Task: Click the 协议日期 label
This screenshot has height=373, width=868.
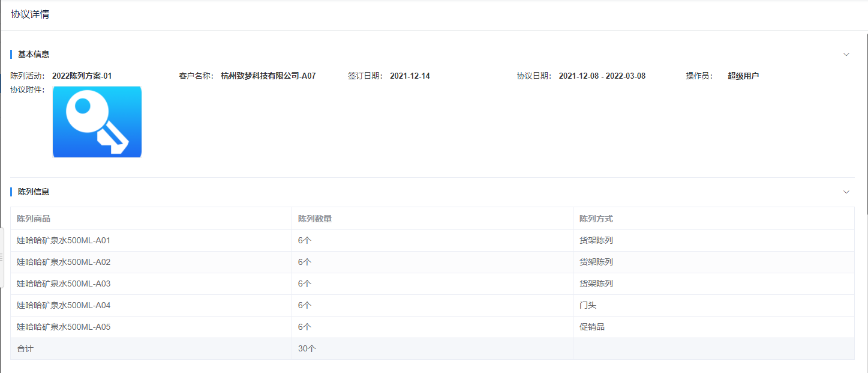Action: click(534, 76)
